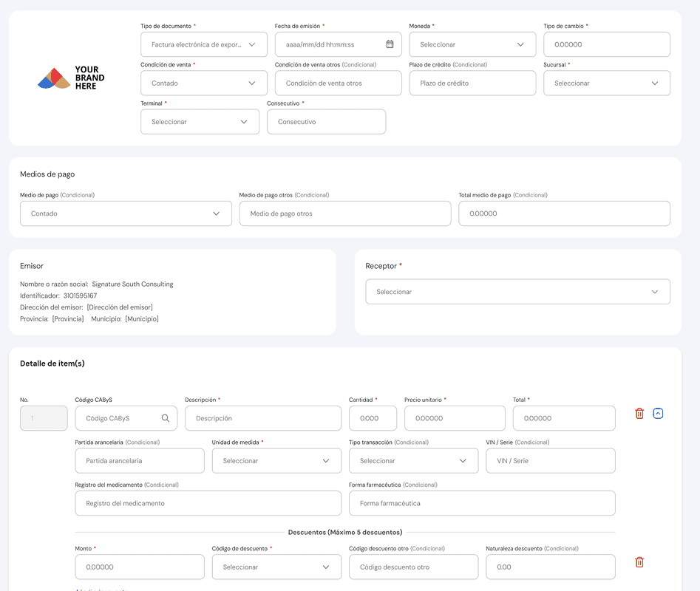Focus the Cantidad field
The width and height of the screenshot is (700, 591).
tap(373, 418)
